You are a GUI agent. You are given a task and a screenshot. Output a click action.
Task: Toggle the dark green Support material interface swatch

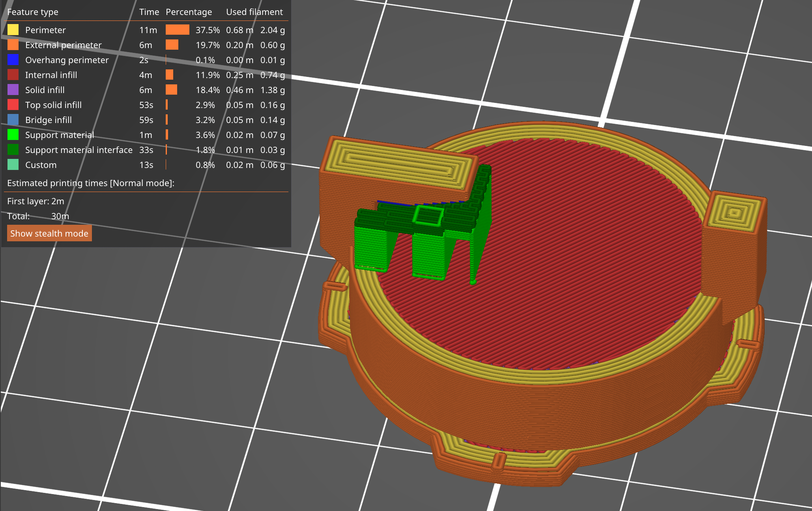[13, 150]
